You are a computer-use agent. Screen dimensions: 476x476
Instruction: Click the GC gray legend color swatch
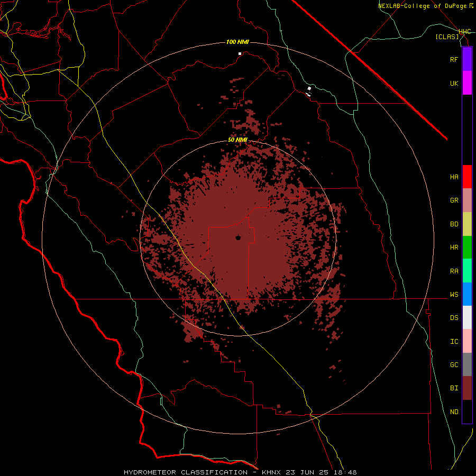click(x=467, y=364)
